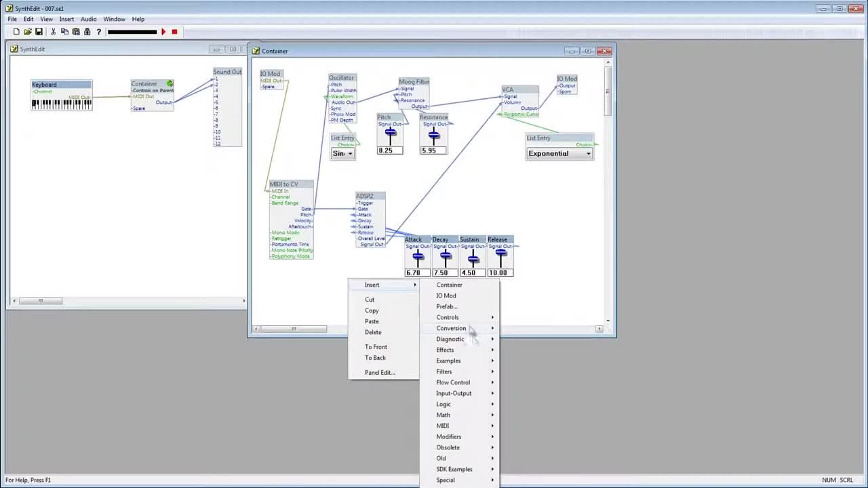Open the Exponential curve dropdown
The width and height of the screenshot is (868, 488).
pyautogui.click(x=587, y=153)
